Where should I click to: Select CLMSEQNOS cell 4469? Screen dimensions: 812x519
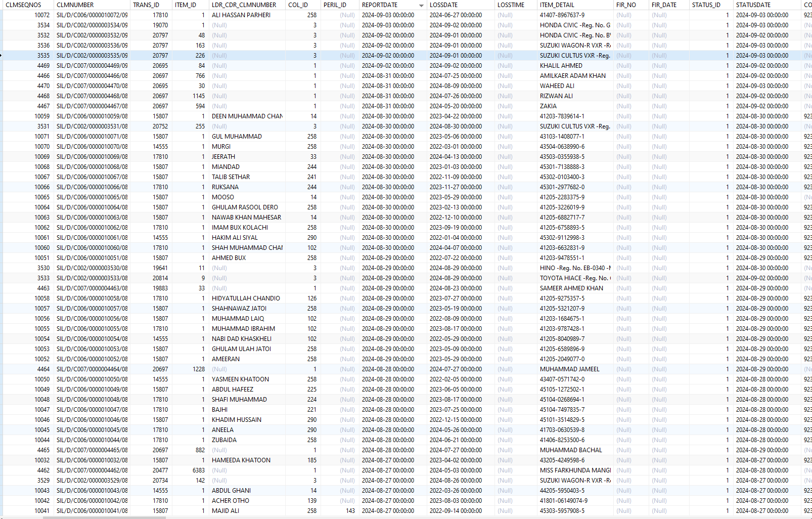pos(29,66)
